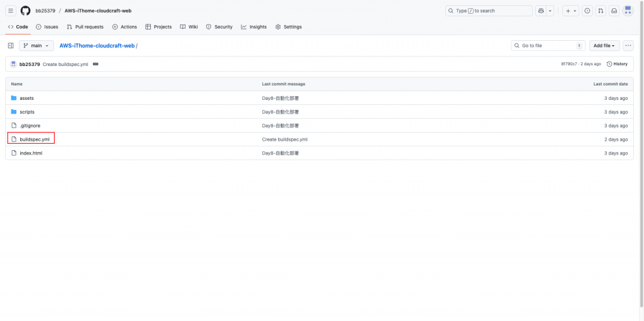Focus the Go to file field
This screenshot has width=644, height=321.
[x=548, y=46]
